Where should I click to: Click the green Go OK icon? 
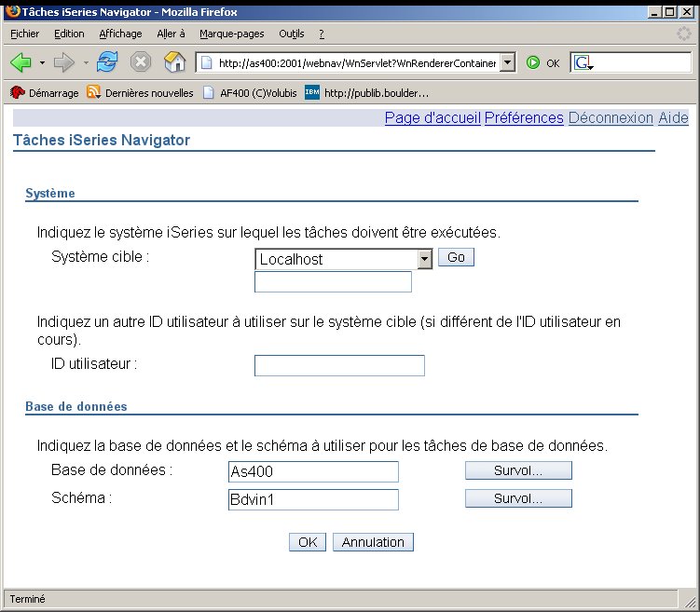tap(532, 62)
